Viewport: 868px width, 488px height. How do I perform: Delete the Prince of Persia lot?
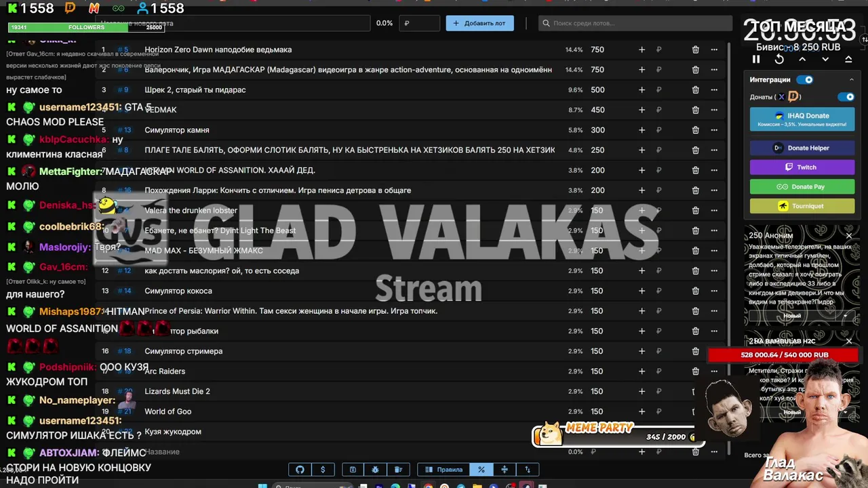(695, 311)
